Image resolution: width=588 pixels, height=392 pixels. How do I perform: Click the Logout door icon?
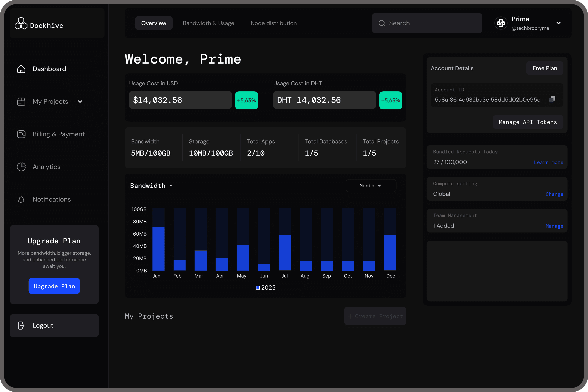click(x=21, y=326)
